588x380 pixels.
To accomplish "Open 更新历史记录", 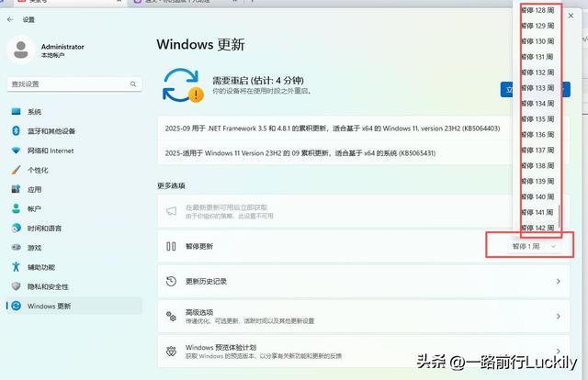I will pos(364,281).
